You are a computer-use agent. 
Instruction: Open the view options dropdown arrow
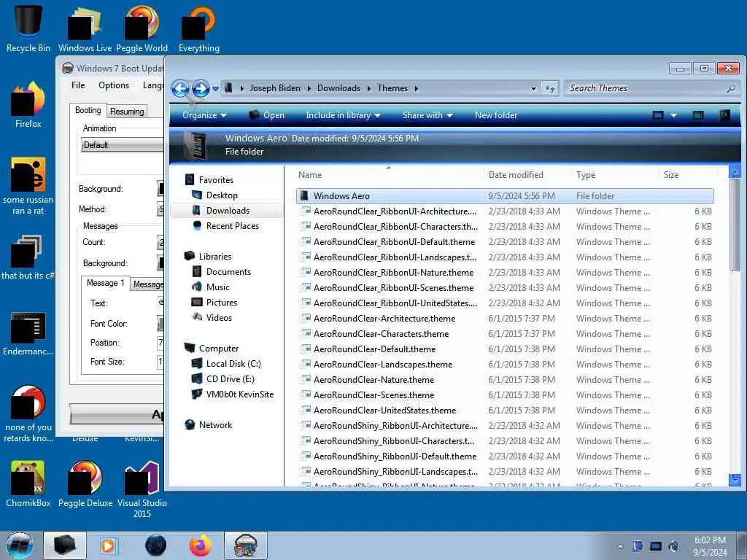pos(673,115)
